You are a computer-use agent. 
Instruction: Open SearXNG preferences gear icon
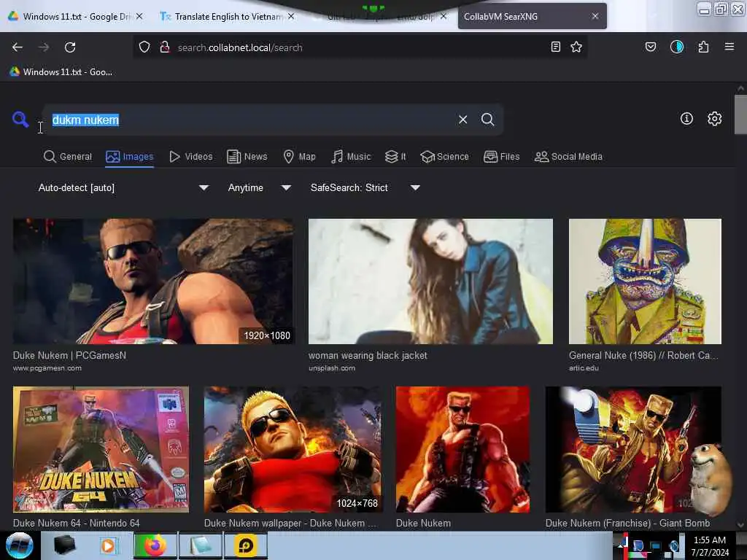click(x=714, y=119)
